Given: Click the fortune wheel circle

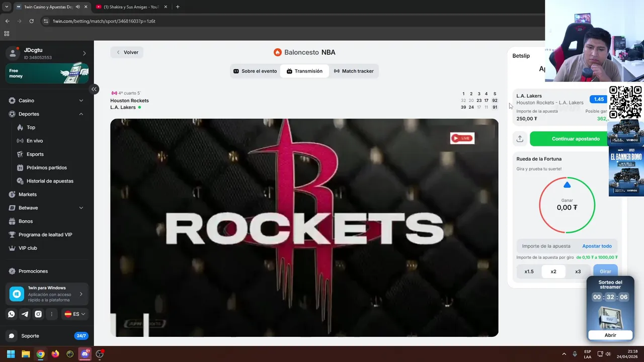Looking at the screenshot, I should tap(567, 205).
